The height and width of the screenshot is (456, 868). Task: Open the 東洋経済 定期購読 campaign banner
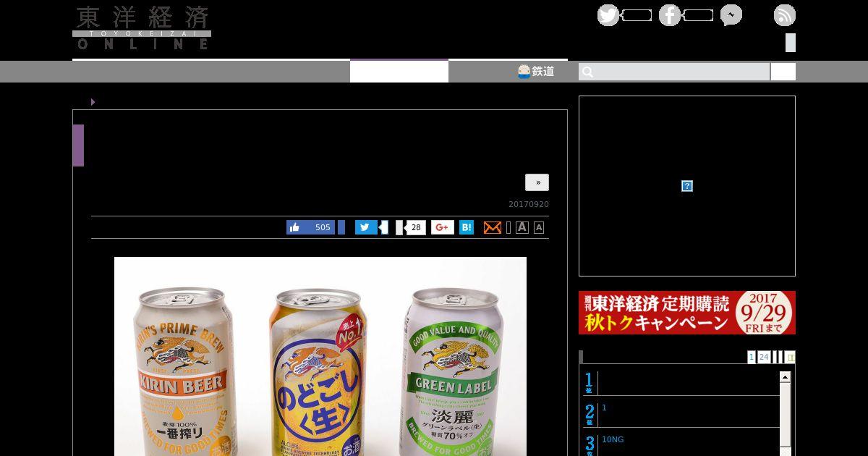[687, 313]
